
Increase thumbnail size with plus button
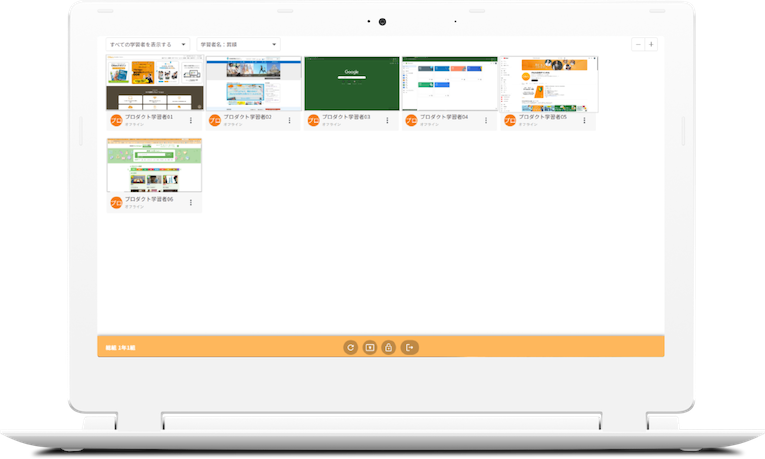coord(651,44)
